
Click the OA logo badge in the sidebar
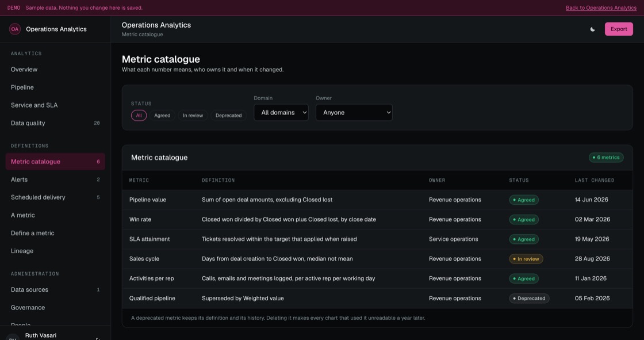coord(15,29)
